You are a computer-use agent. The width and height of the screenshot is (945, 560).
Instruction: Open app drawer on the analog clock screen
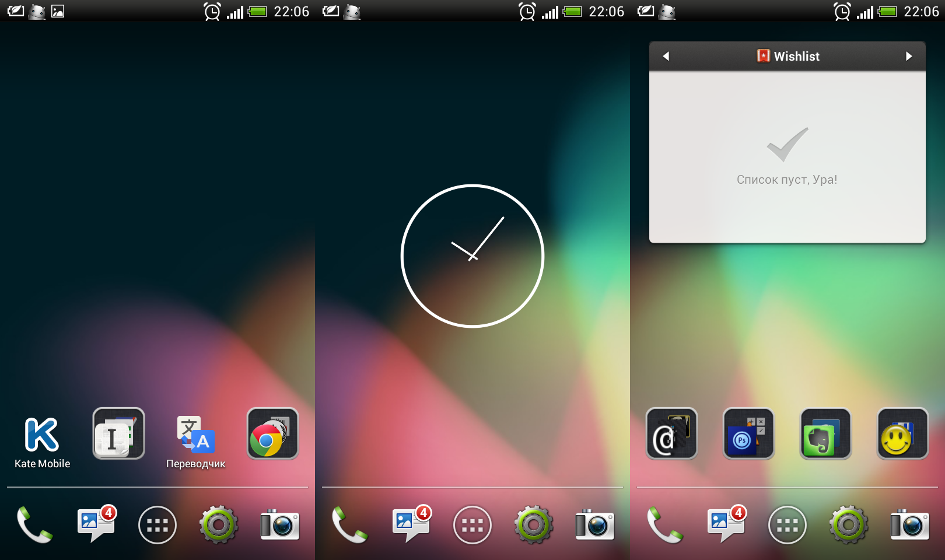coord(473,525)
